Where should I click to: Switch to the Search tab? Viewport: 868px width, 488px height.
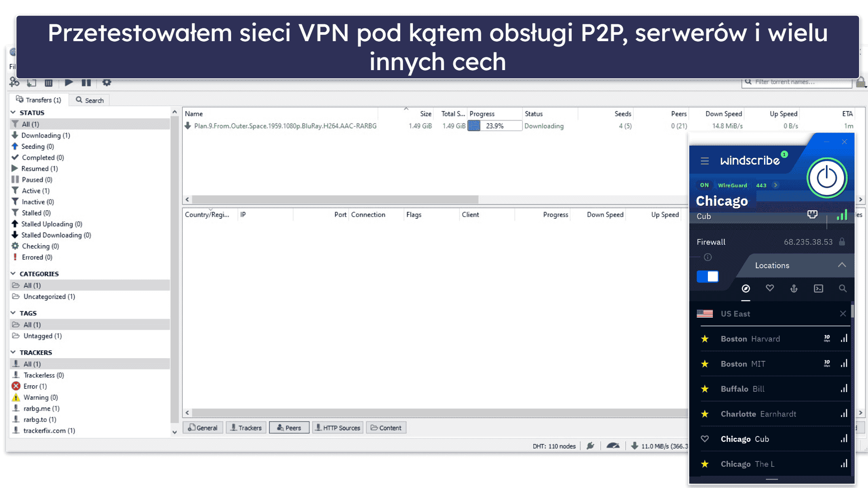90,100
